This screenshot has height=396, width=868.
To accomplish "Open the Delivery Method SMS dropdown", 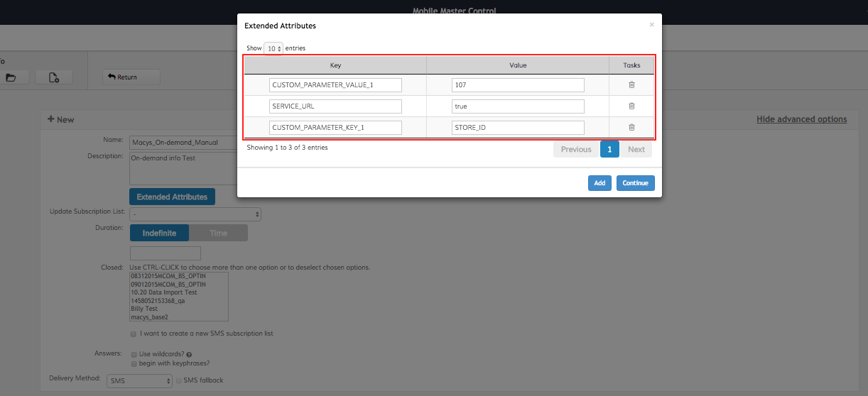I will tap(139, 381).
